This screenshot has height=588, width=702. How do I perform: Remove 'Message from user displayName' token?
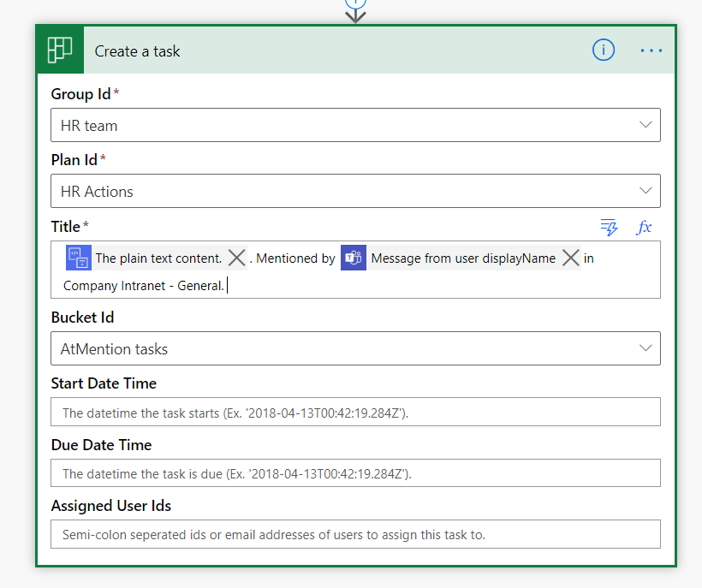coord(571,258)
